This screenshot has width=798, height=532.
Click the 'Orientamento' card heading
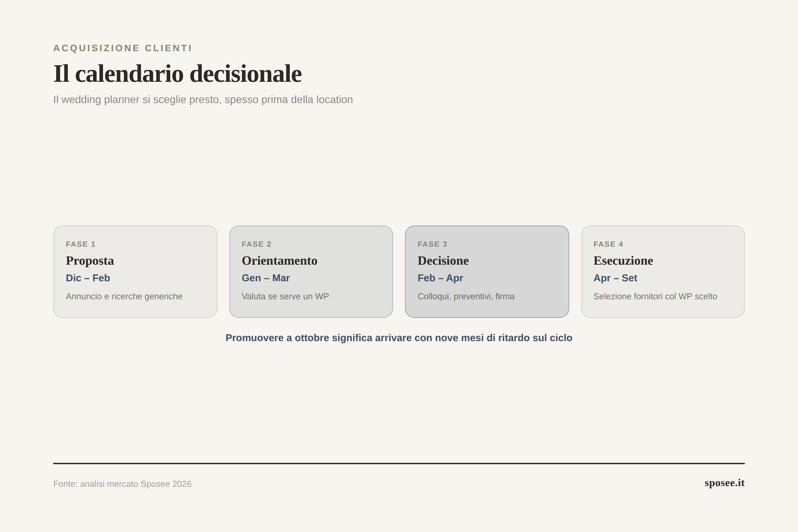coord(280,261)
